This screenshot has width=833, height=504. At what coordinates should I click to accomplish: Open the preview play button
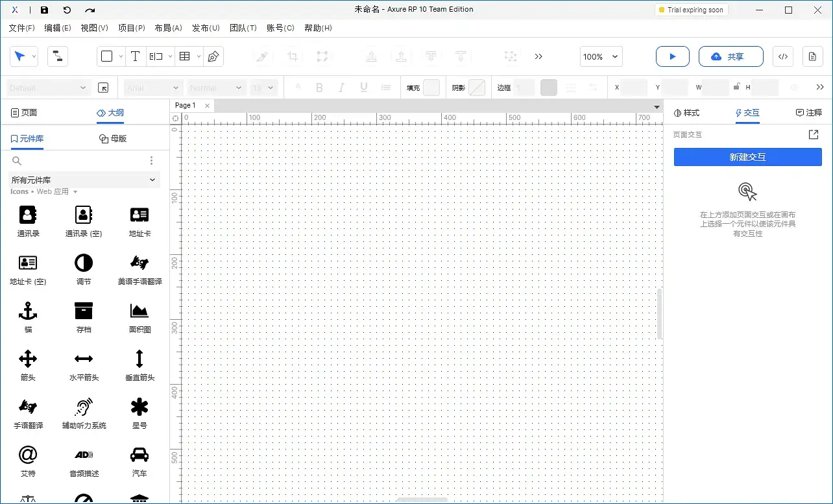[x=672, y=56]
